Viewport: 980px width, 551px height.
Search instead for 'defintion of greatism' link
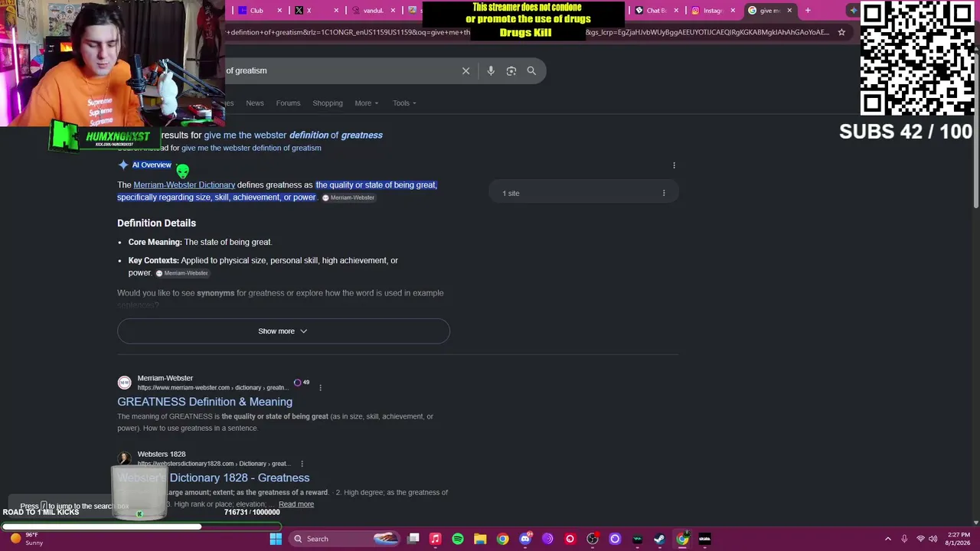251,148
